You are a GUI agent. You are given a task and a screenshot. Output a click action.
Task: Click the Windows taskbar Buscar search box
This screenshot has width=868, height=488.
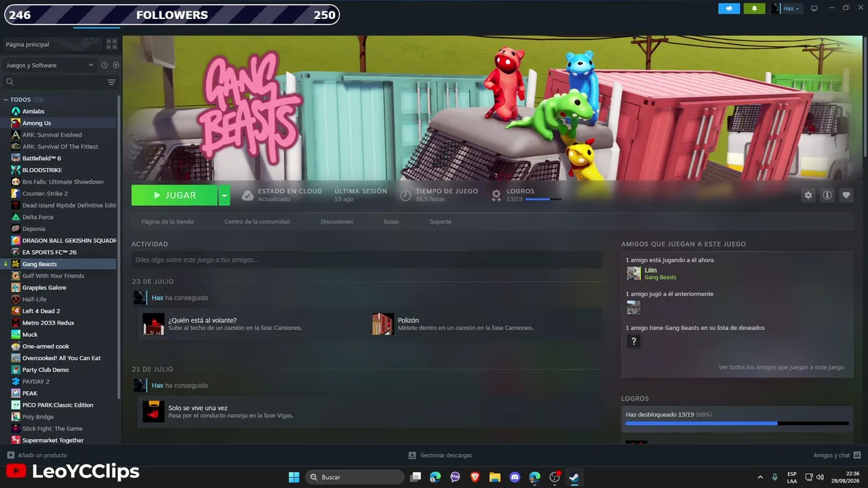click(355, 477)
